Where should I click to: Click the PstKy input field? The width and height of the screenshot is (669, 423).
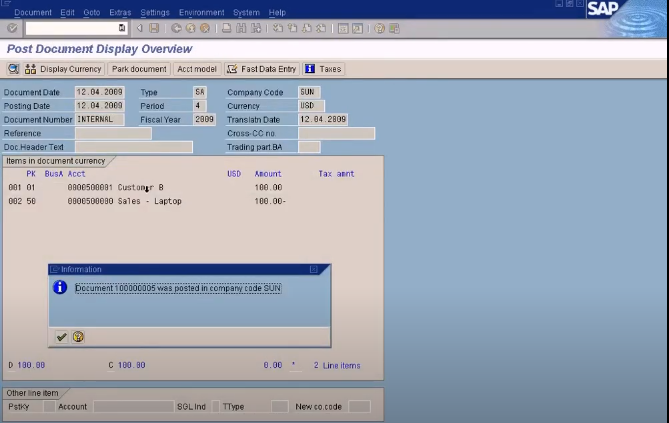coord(49,406)
